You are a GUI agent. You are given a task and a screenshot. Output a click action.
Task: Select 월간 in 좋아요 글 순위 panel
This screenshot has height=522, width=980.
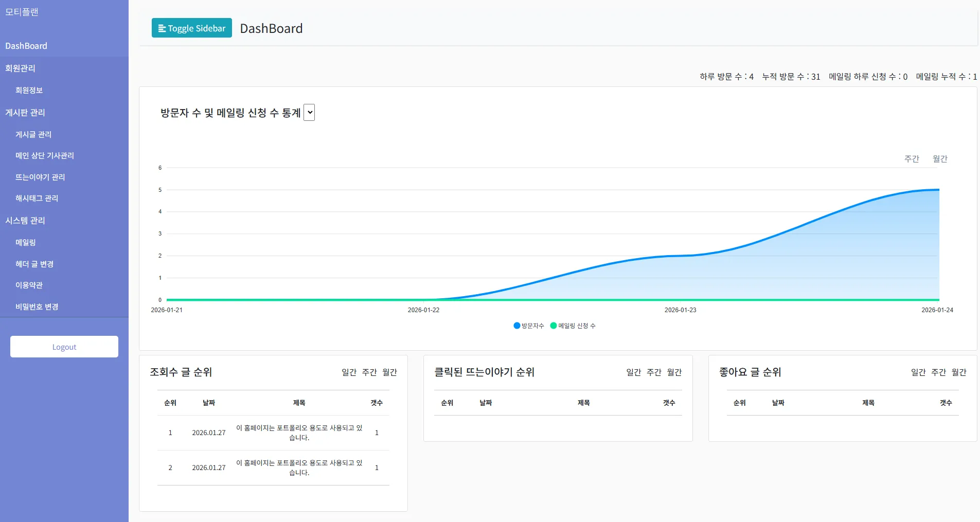pyautogui.click(x=958, y=372)
